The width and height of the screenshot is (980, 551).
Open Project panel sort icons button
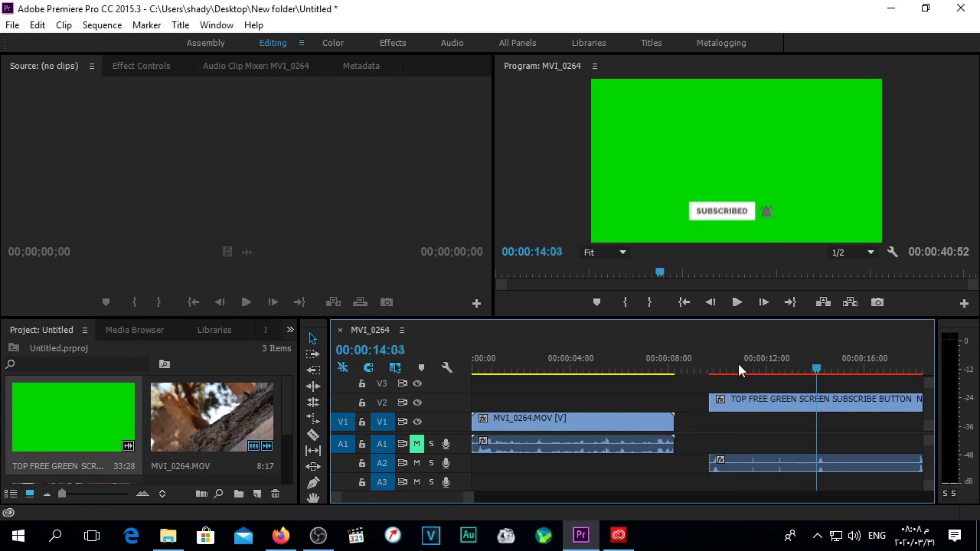pyautogui.click(x=162, y=494)
